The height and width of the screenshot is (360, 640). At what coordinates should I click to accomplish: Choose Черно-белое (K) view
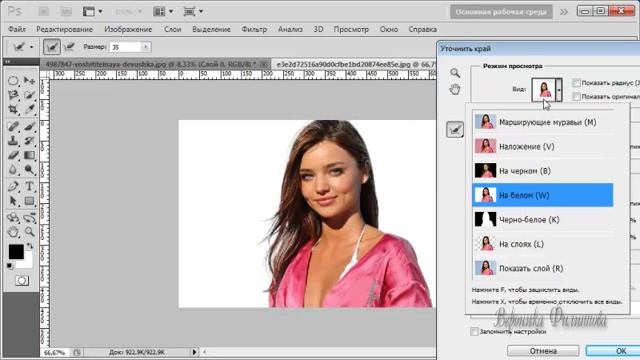tap(543, 220)
